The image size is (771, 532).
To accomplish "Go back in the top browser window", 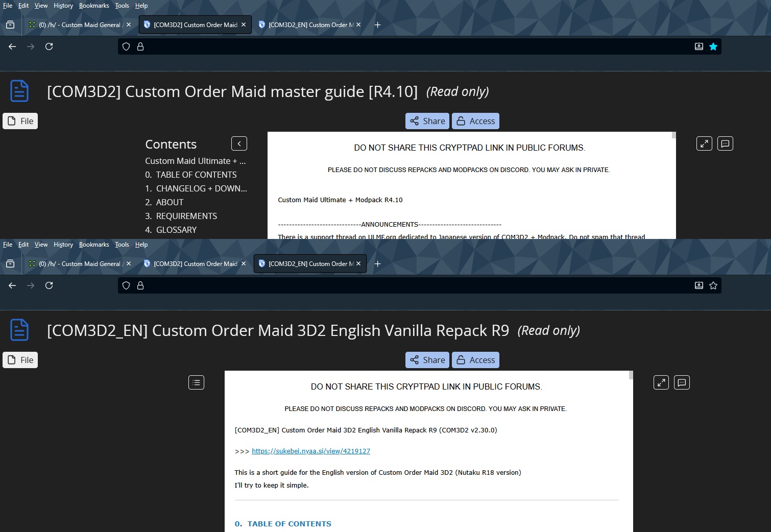I will (12, 46).
